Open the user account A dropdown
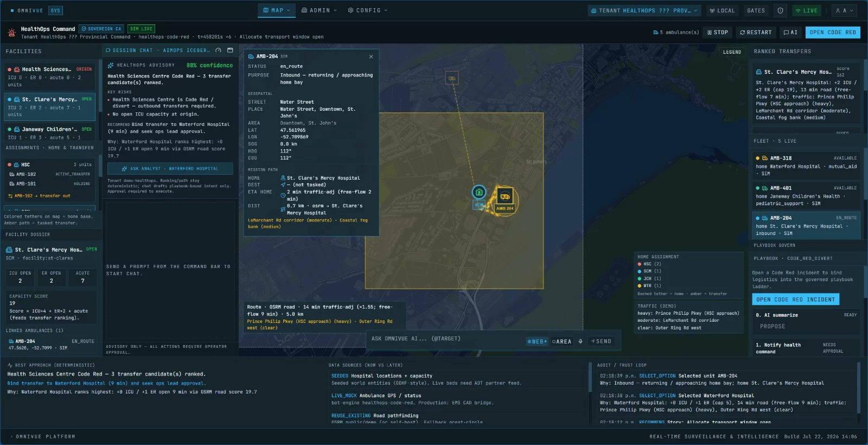Image resolution: width=868 pixels, height=445 pixels. (844, 10)
